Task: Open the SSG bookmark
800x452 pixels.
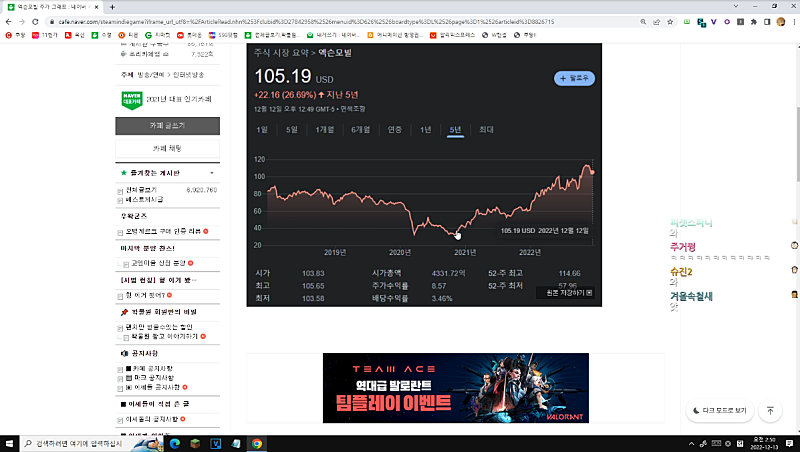Action: 223,35
